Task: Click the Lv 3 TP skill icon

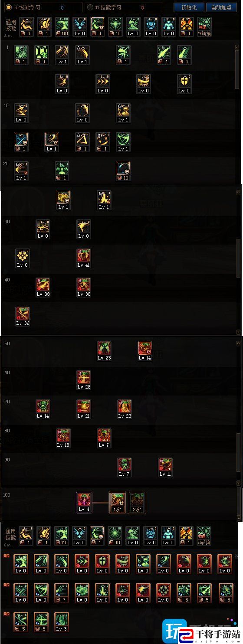Action: (x=62, y=622)
